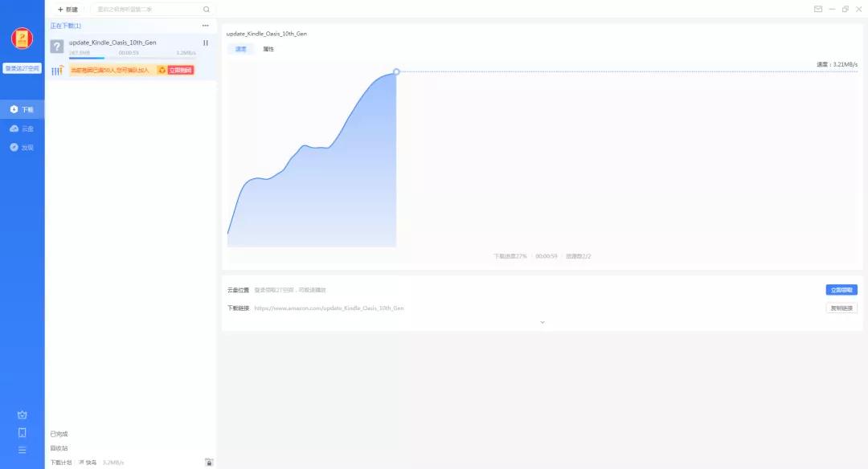
Task: Open the mail messages icon in title bar
Action: coord(818,9)
